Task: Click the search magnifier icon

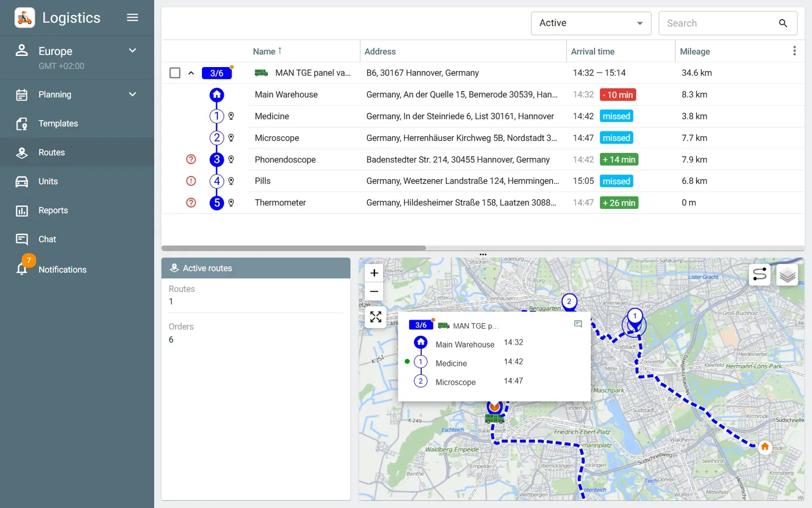Action: pyautogui.click(x=783, y=23)
